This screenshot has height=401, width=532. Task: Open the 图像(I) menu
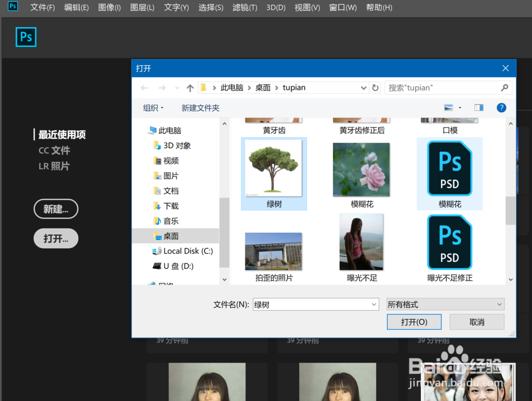(109, 7)
